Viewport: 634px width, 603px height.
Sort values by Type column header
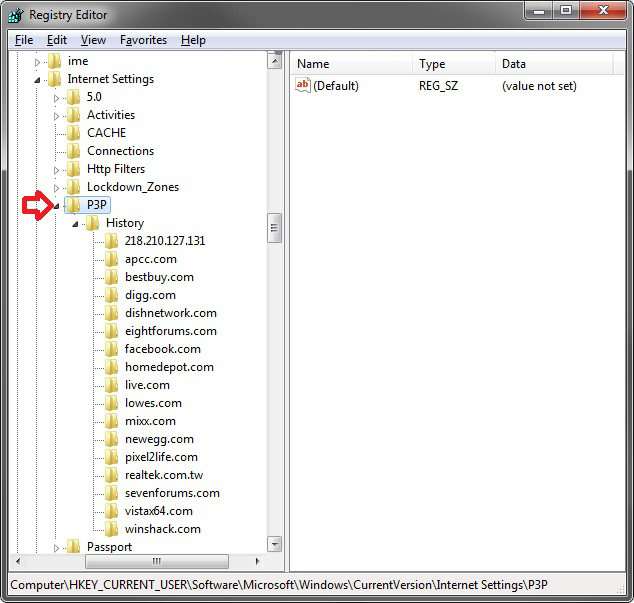pos(454,64)
